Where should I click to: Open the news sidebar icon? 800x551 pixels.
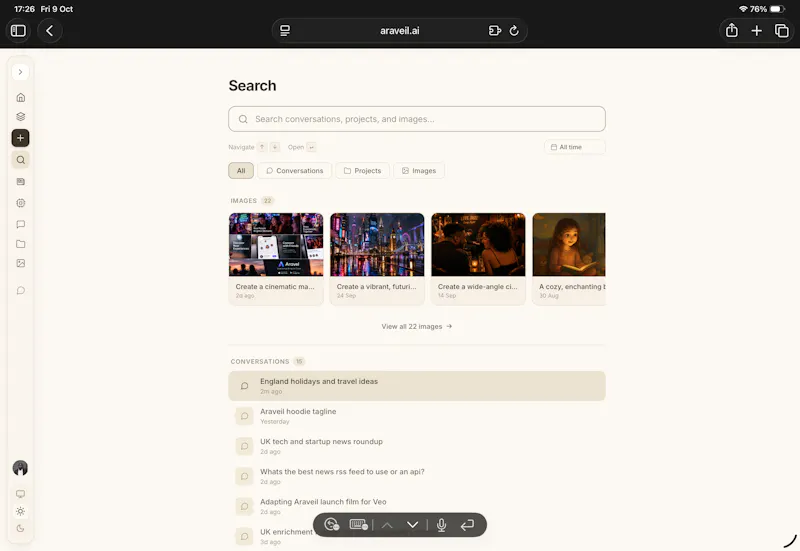point(20,181)
